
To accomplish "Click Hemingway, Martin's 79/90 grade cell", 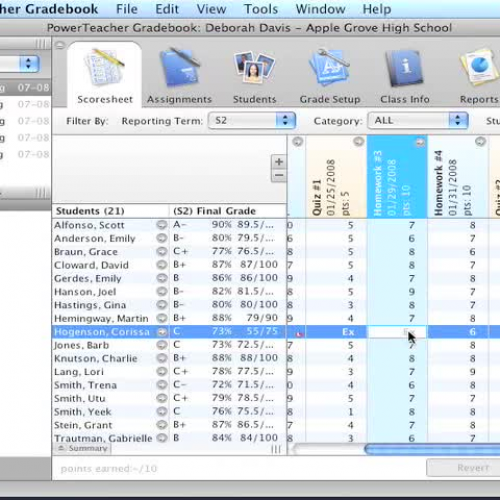I will click(x=262, y=318).
